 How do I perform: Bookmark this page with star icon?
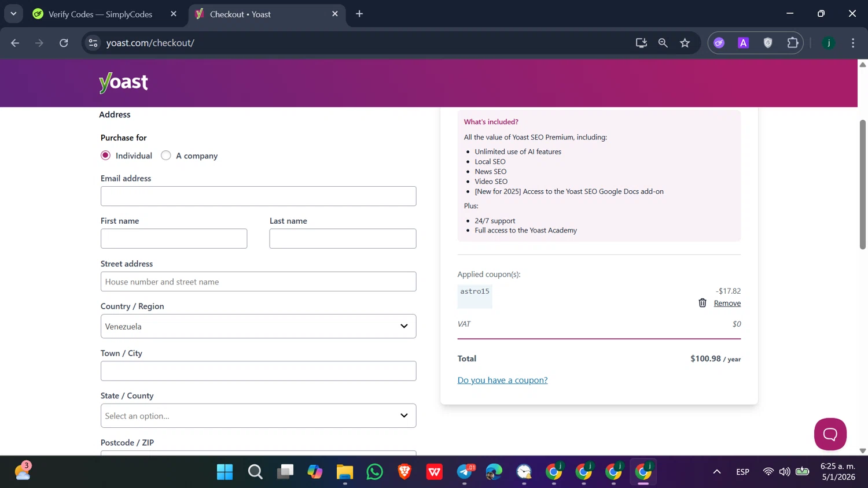685,43
